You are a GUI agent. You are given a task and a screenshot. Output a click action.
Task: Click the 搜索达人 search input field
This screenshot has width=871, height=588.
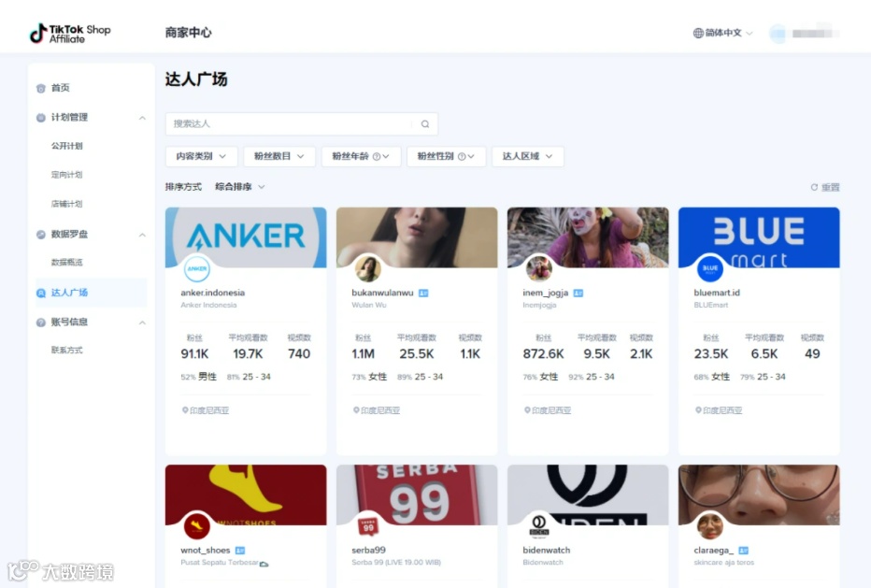coord(302,124)
